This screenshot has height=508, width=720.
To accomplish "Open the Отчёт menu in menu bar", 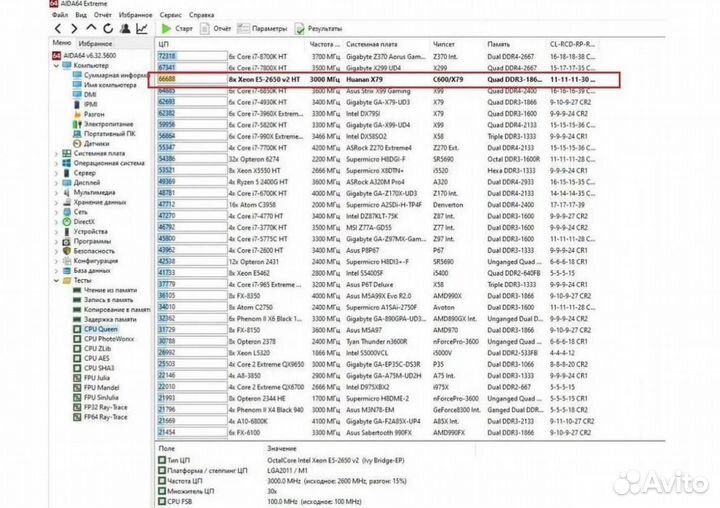I will click(x=103, y=15).
